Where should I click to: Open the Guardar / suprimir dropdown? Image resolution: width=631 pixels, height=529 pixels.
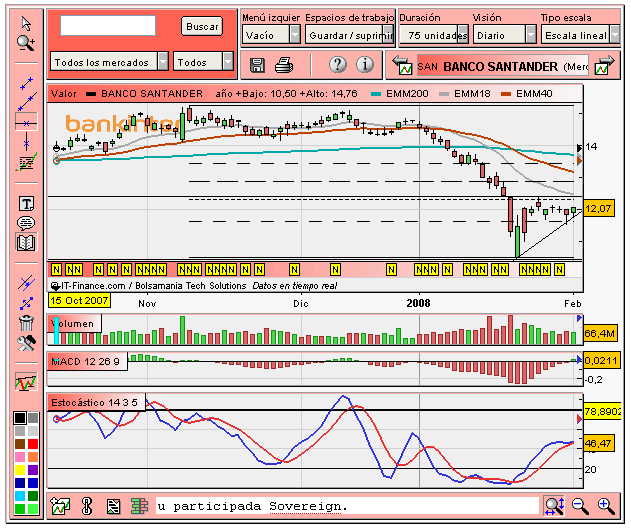click(349, 35)
